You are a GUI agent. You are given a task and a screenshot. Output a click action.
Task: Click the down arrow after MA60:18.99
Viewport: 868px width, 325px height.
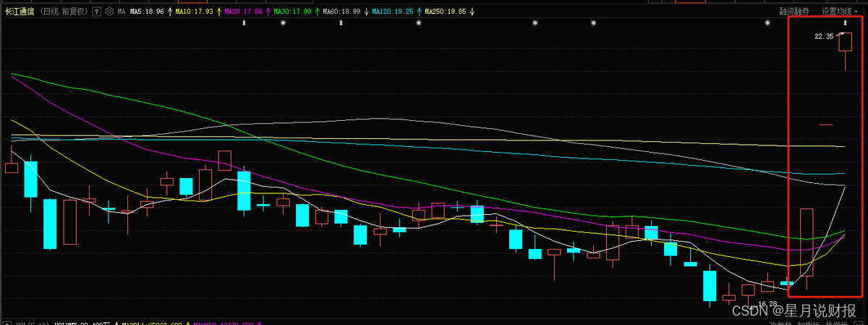(367, 12)
